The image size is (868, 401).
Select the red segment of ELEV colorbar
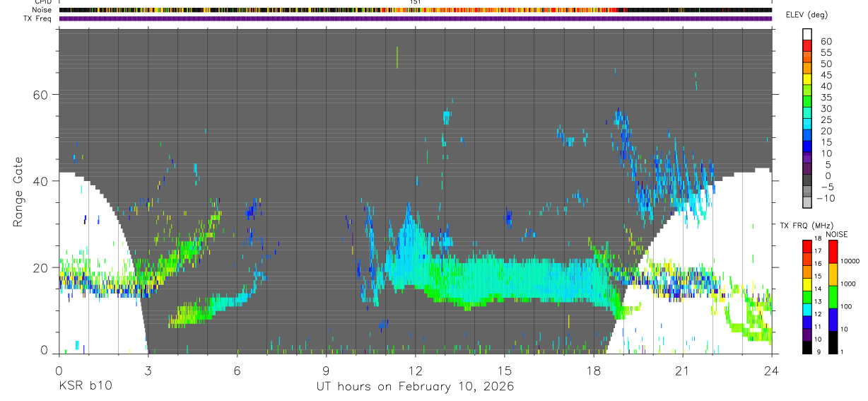[807, 45]
